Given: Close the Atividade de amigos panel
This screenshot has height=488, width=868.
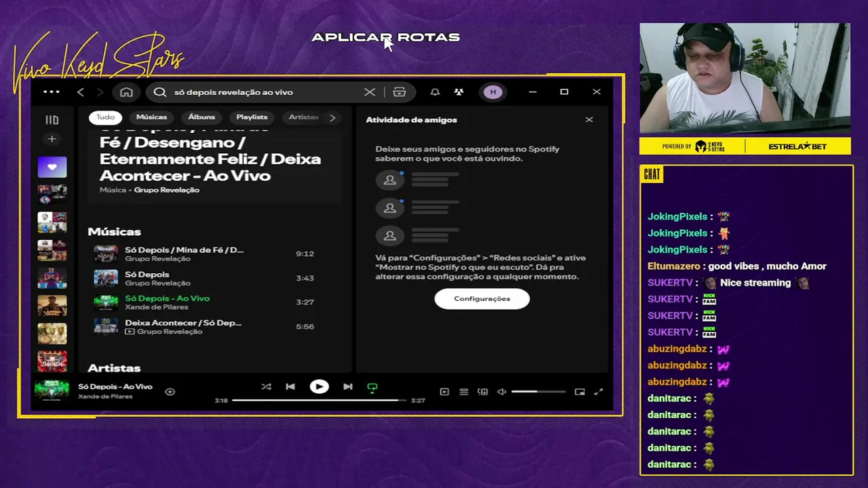Looking at the screenshot, I should pos(589,119).
